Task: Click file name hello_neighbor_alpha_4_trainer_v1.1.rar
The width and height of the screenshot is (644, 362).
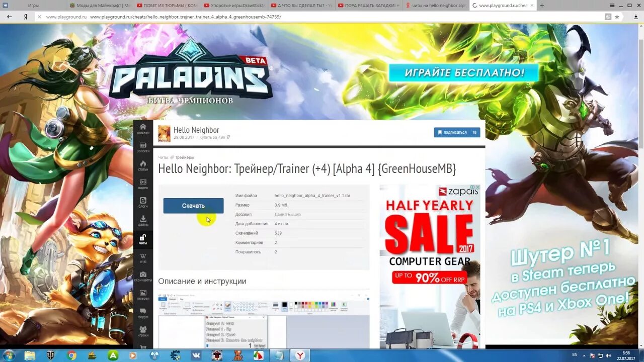Action: (x=312, y=196)
